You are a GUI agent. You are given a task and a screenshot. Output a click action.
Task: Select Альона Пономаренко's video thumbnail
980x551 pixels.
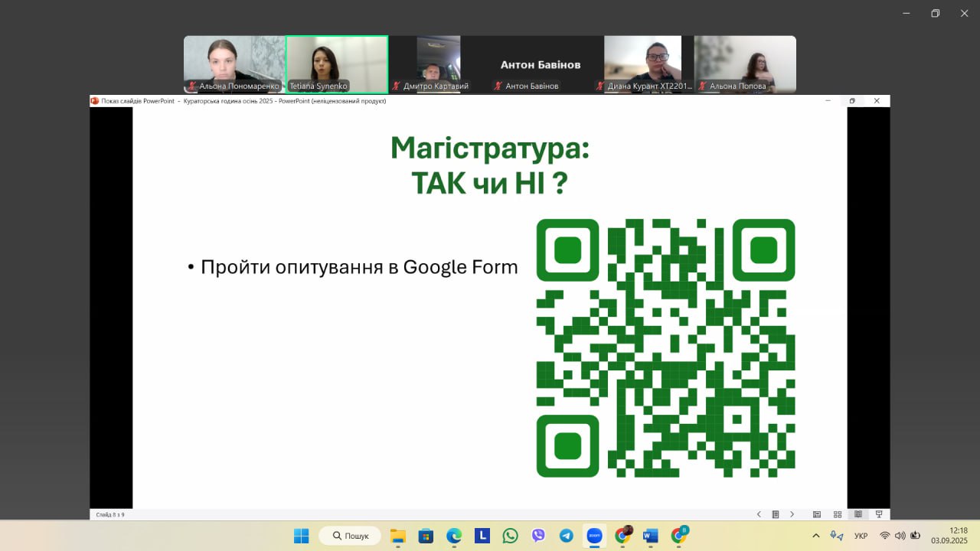[x=234, y=64]
